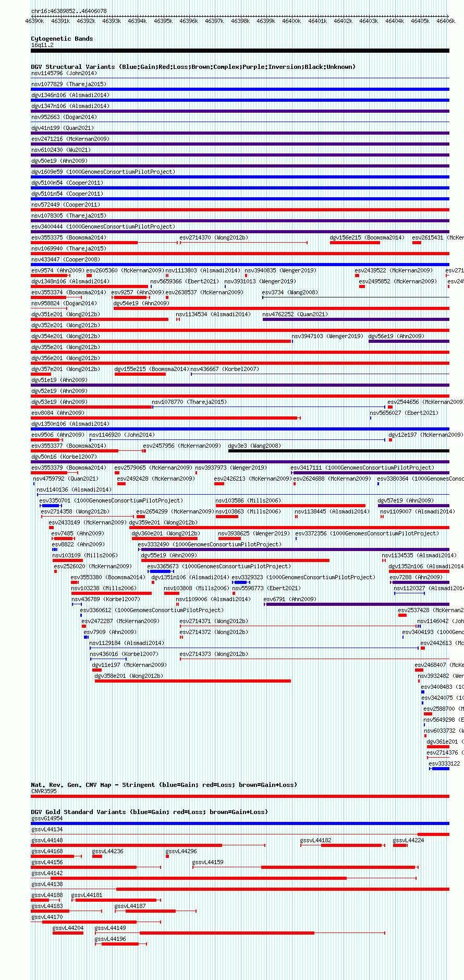464x980 pixels.
Task: Open variant nsv1077829 (Thareja2015)
Action: click(x=69, y=84)
